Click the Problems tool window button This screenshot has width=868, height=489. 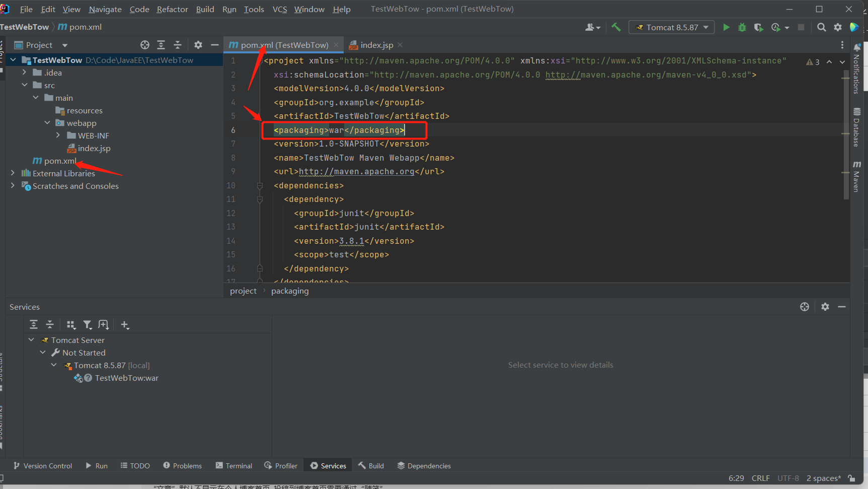tap(183, 466)
